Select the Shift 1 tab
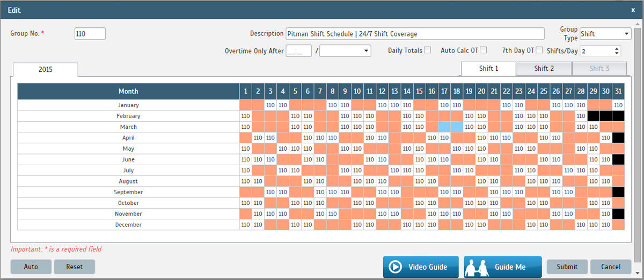Screen dimensions: 644x280 point(488,69)
